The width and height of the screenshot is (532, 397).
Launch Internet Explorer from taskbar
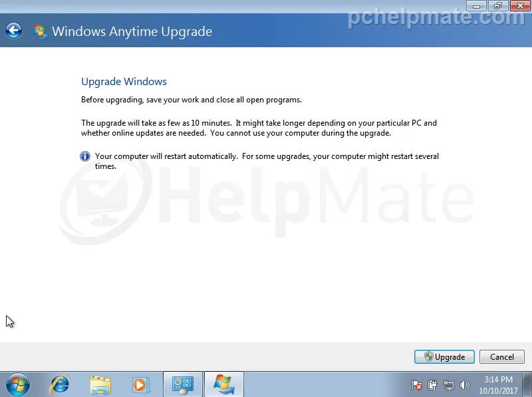tap(60, 385)
